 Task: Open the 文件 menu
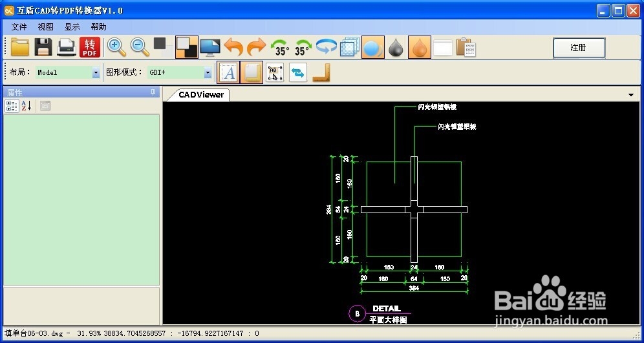tap(19, 27)
